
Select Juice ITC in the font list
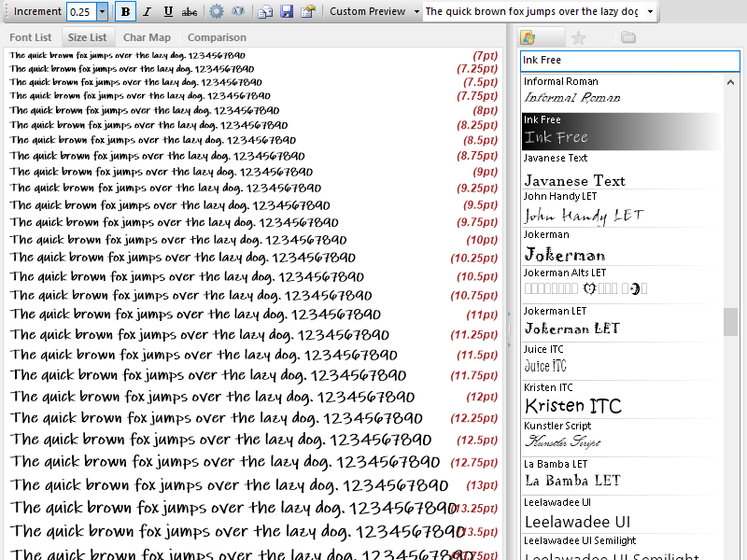point(622,361)
